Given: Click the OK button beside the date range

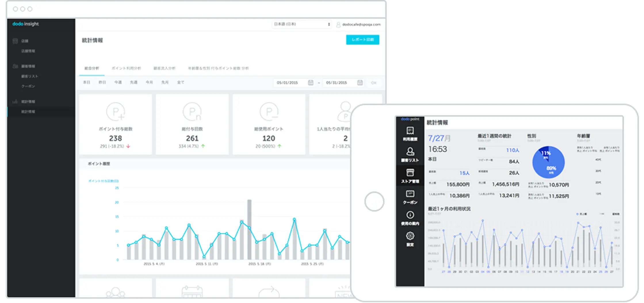Looking at the screenshot, I should [x=374, y=83].
